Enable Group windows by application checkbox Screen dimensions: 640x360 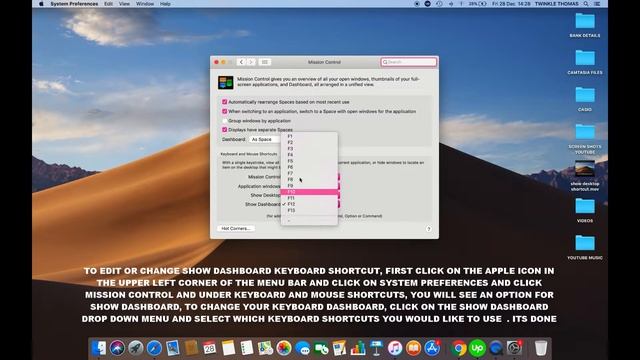(224, 121)
